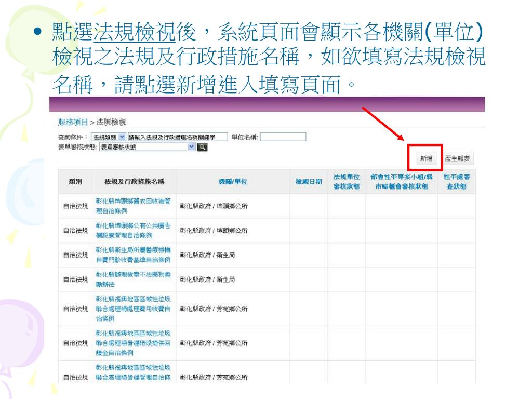
Task: Sort by 機關/單位 column header
Action: pos(233,182)
